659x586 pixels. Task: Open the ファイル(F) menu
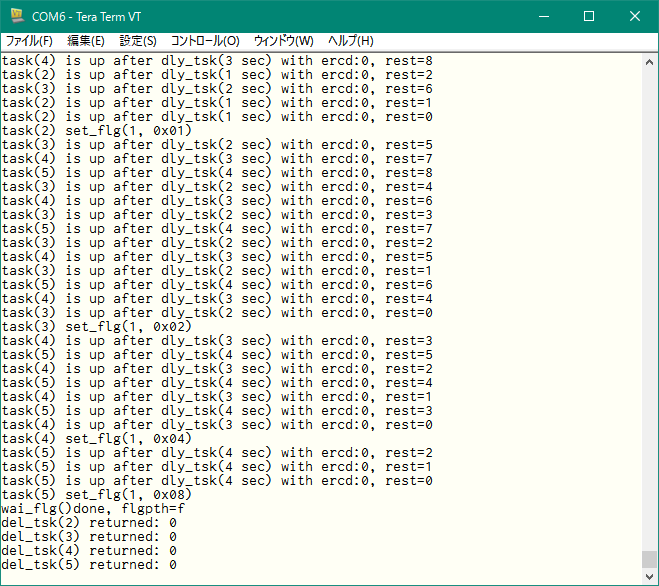coord(29,41)
